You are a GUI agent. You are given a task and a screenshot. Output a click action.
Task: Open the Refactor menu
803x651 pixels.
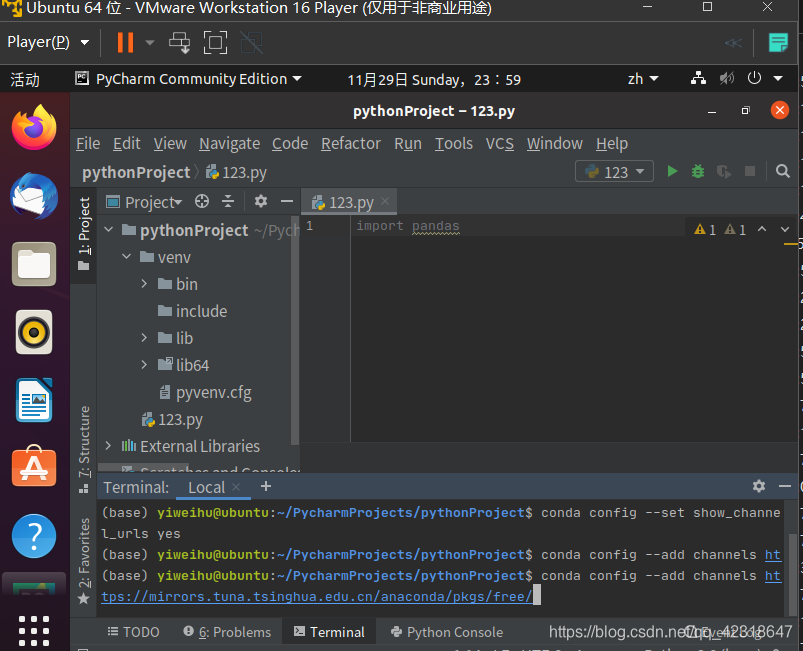point(351,143)
